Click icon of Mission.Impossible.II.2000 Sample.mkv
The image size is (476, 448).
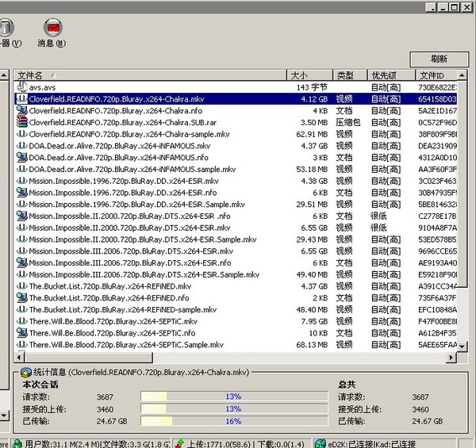pyautogui.click(x=22, y=239)
